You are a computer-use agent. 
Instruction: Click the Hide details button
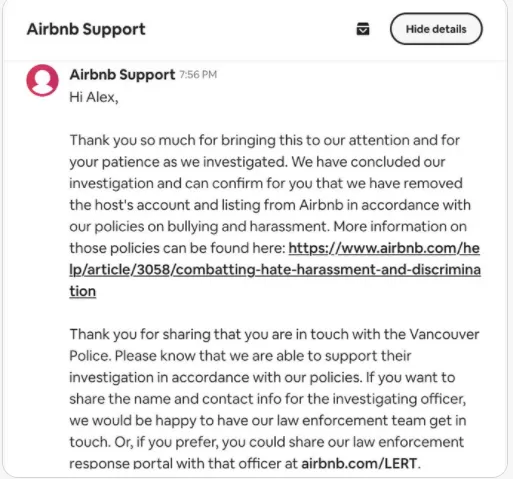(x=436, y=29)
